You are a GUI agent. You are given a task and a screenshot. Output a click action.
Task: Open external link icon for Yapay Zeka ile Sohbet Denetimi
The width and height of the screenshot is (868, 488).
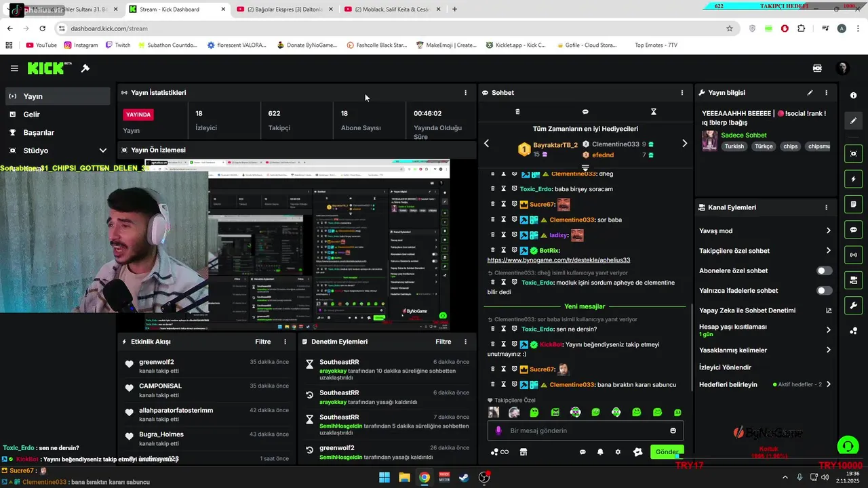click(x=829, y=310)
